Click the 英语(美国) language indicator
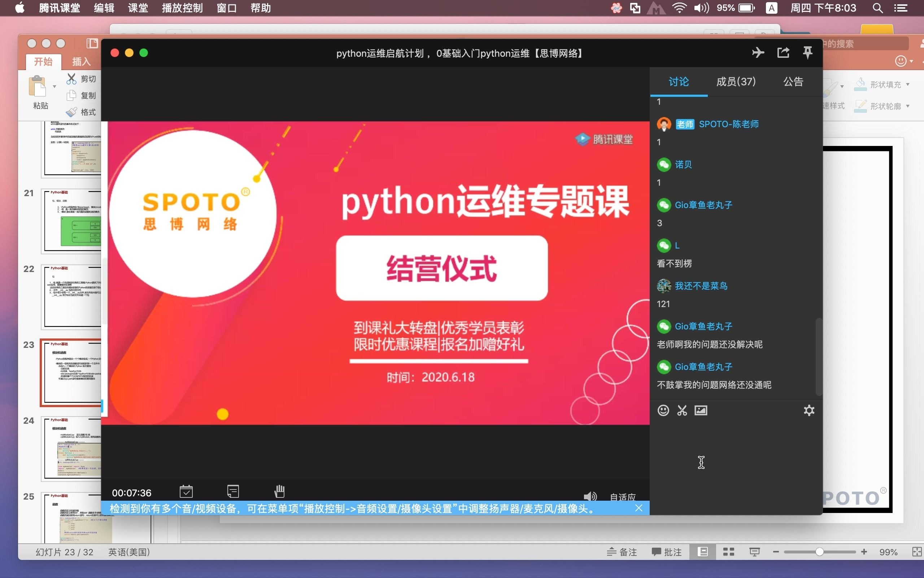The image size is (924, 578). [x=129, y=552]
